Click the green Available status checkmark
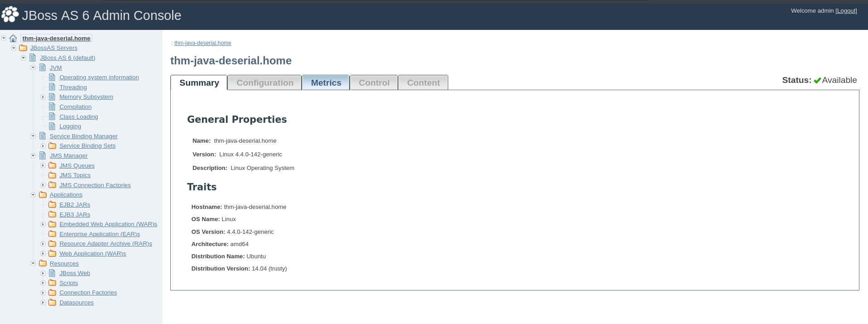868x324 pixels. pos(817,81)
